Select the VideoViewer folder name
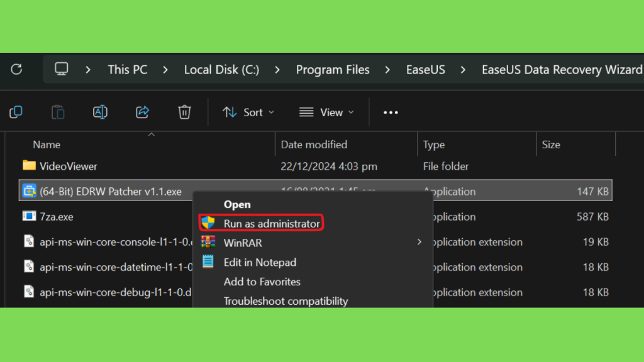The height and width of the screenshot is (362, 644). pos(68,166)
